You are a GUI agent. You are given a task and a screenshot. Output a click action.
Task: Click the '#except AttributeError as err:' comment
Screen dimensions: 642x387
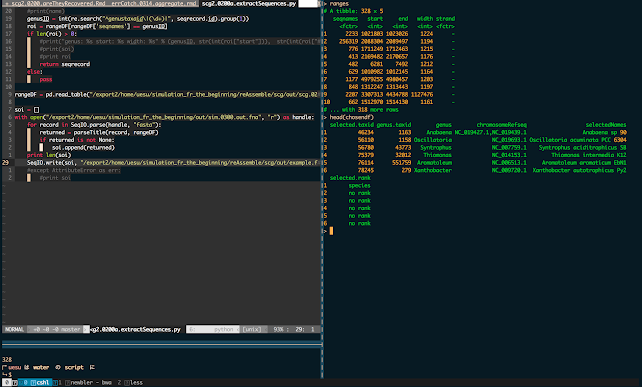tap(74, 170)
